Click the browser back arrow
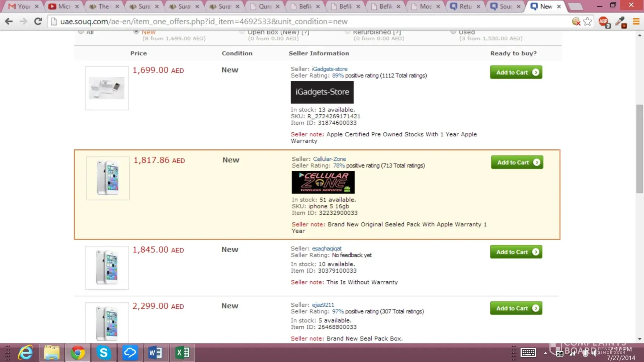 (9, 21)
